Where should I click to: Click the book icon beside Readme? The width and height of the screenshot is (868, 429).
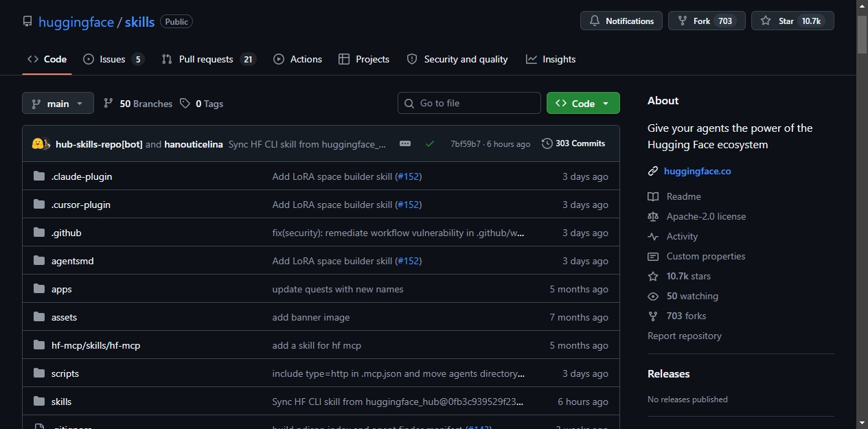coord(653,196)
